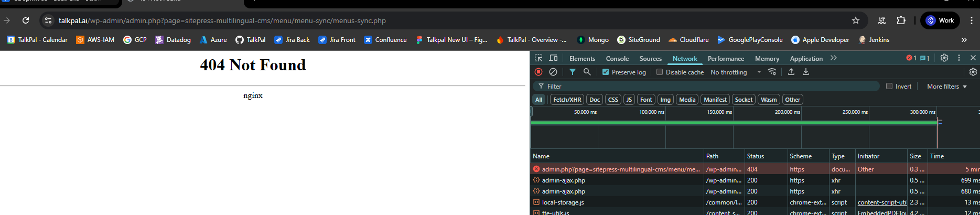Open network conditions wifi icon
The width and height of the screenshot is (980, 215).
point(772,72)
